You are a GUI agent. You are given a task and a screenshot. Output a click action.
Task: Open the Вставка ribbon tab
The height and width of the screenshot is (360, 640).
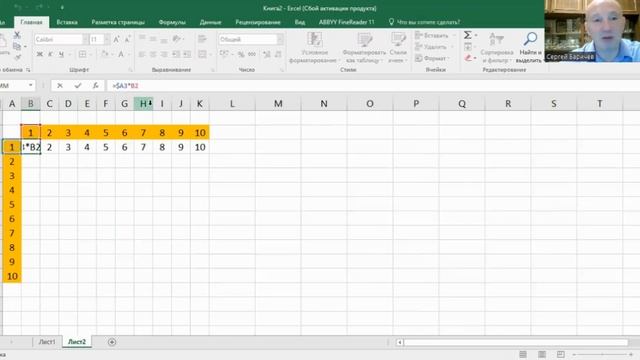pyautogui.click(x=67, y=22)
